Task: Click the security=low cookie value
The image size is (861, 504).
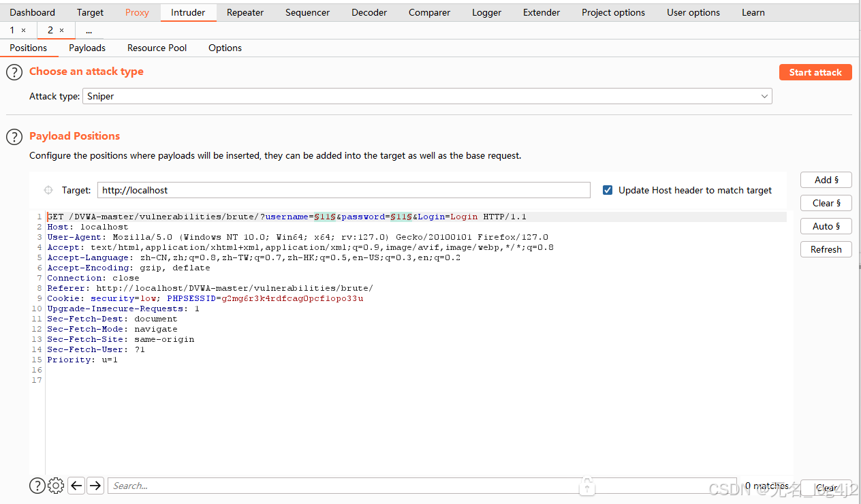Action: (x=123, y=298)
